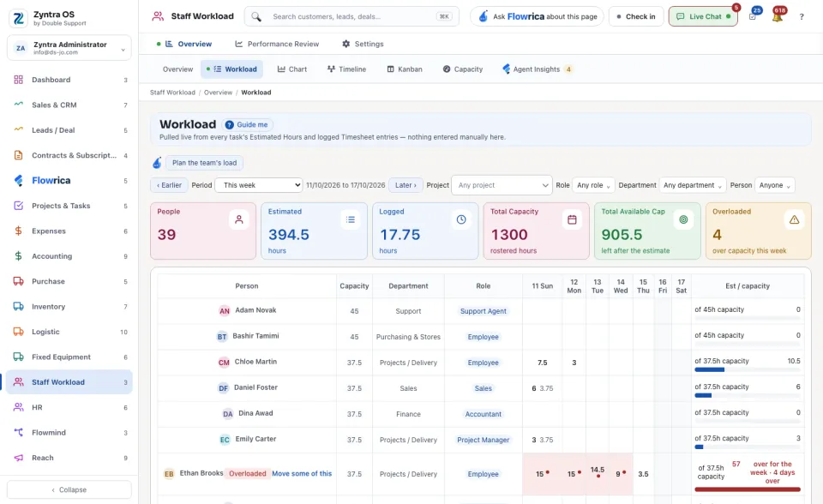Image resolution: width=823 pixels, height=504 pixels.
Task: Open the Settings tab
Action: click(363, 44)
